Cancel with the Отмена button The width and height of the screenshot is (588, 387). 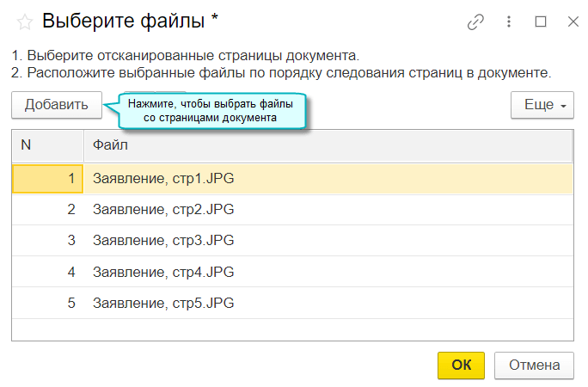tap(534, 365)
